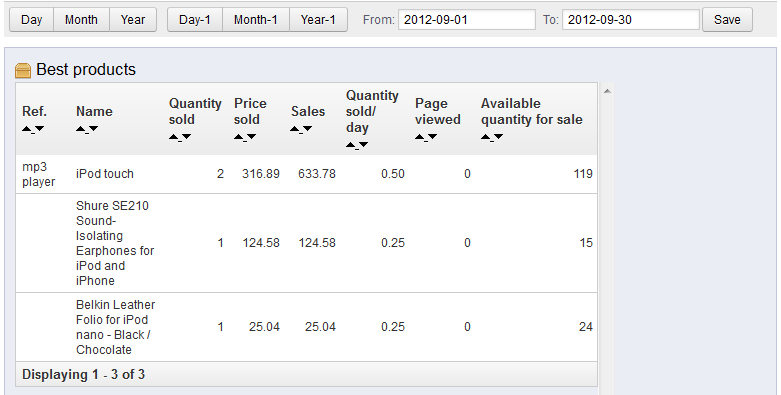Viewport: 781px width, 395px height.
Task: Select the Month period button
Action: point(81,20)
